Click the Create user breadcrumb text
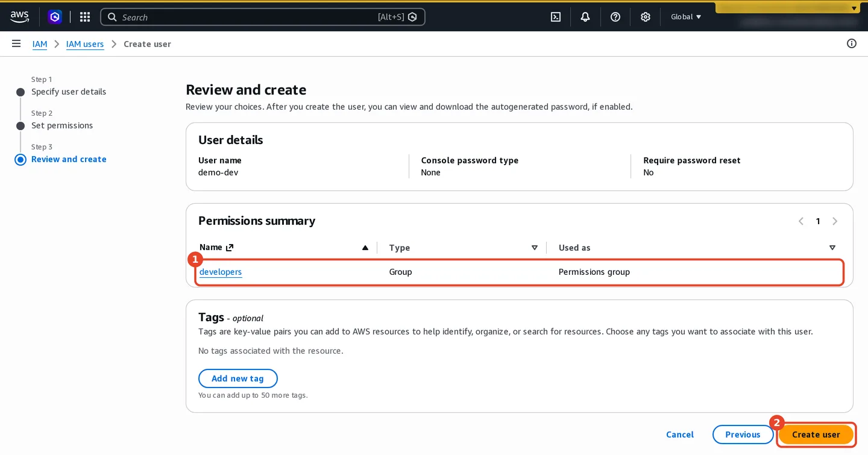Viewport: 868px width, 455px height. click(147, 44)
